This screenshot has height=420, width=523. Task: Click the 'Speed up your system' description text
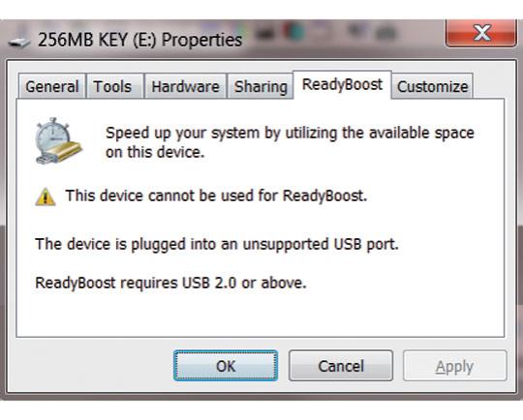290,142
